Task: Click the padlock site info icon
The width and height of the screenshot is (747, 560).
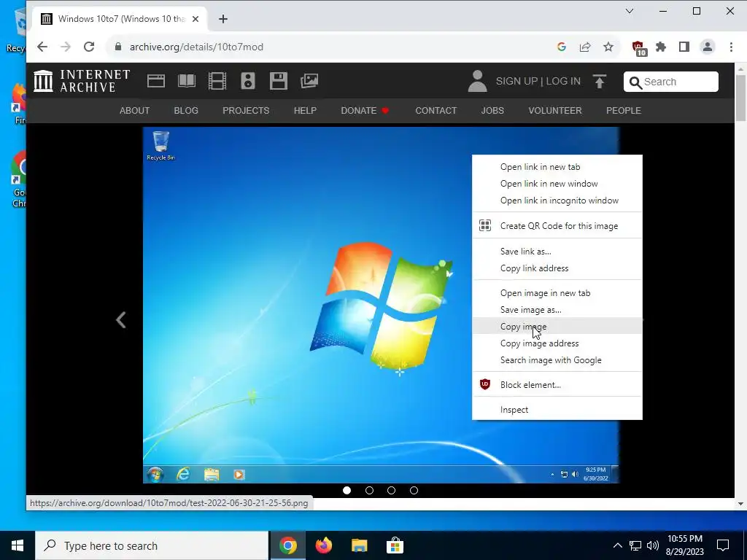Action: pyautogui.click(x=118, y=47)
